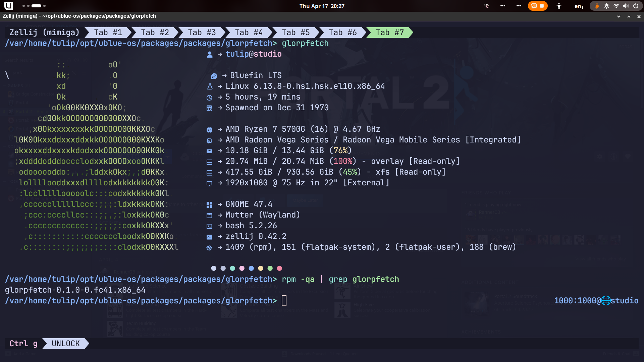Open the first three-dots tray indicator

pos(503,6)
